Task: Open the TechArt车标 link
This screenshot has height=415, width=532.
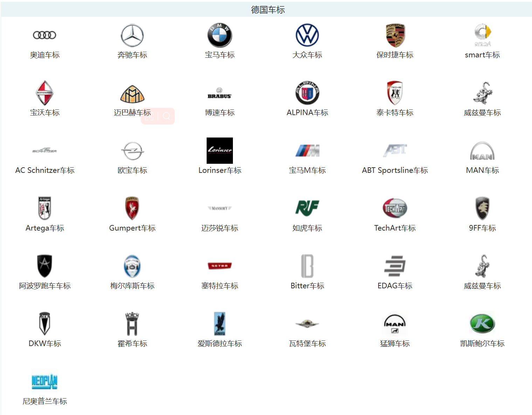Action: coord(395,228)
